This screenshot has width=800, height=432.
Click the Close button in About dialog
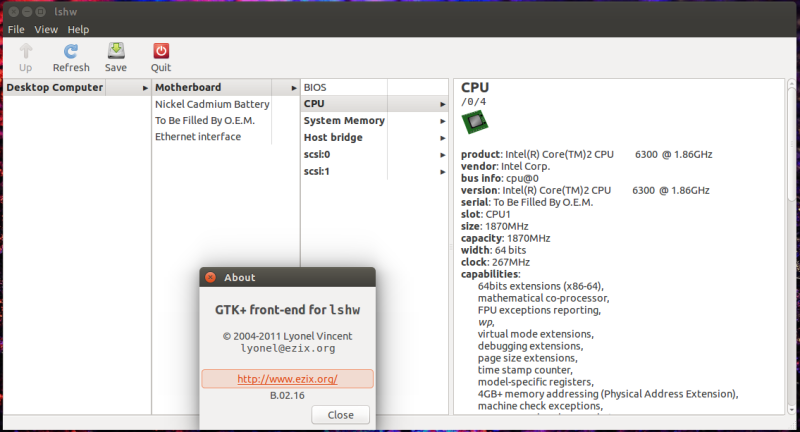point(340,415)
